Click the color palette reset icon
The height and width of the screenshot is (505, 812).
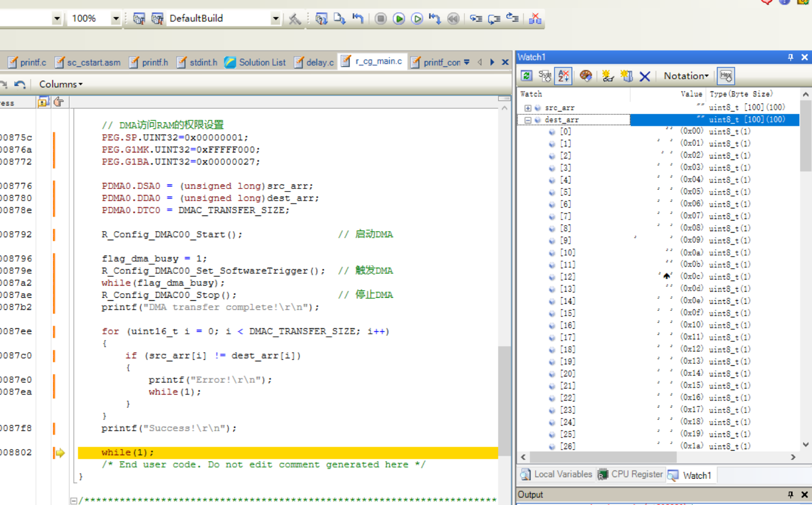(586, 76)
